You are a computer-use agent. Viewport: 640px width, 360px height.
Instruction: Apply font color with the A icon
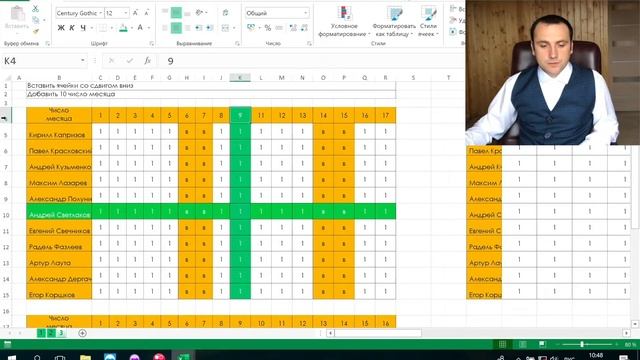[140, 28]
